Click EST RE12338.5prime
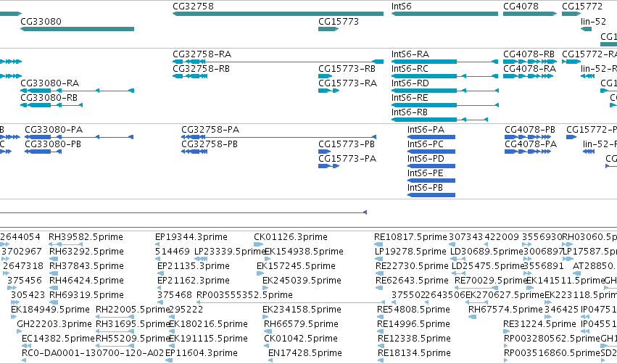Viewport: 617px width, 364px height. pyautogui.click(x=414, y=339)
